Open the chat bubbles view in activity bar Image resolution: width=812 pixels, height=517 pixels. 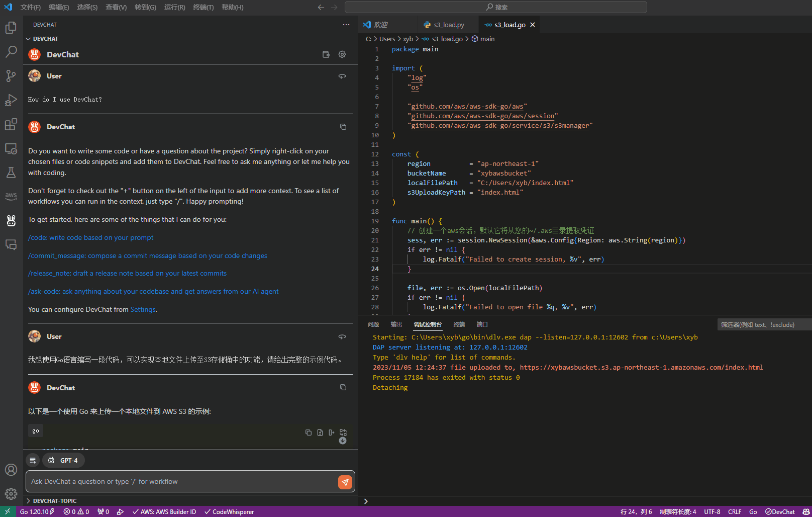[11, 244]
